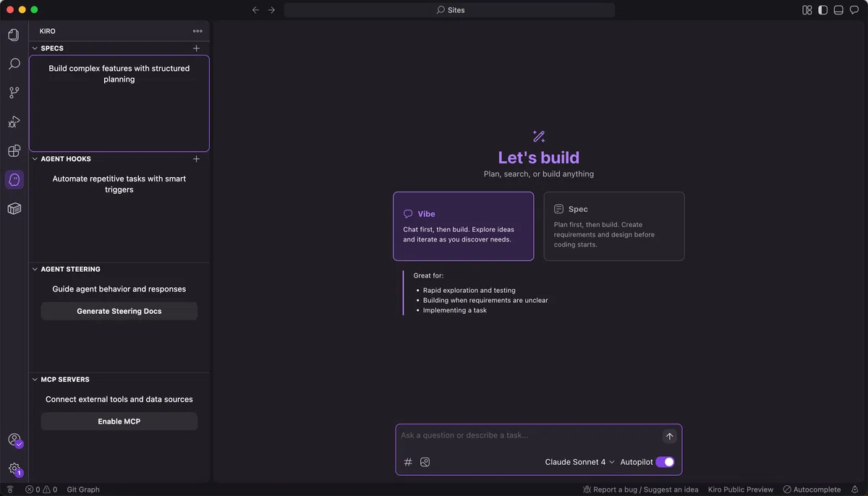868x496 pixels.
Task: Toggle the Autopilot switch
Action: tap(665, 462)
